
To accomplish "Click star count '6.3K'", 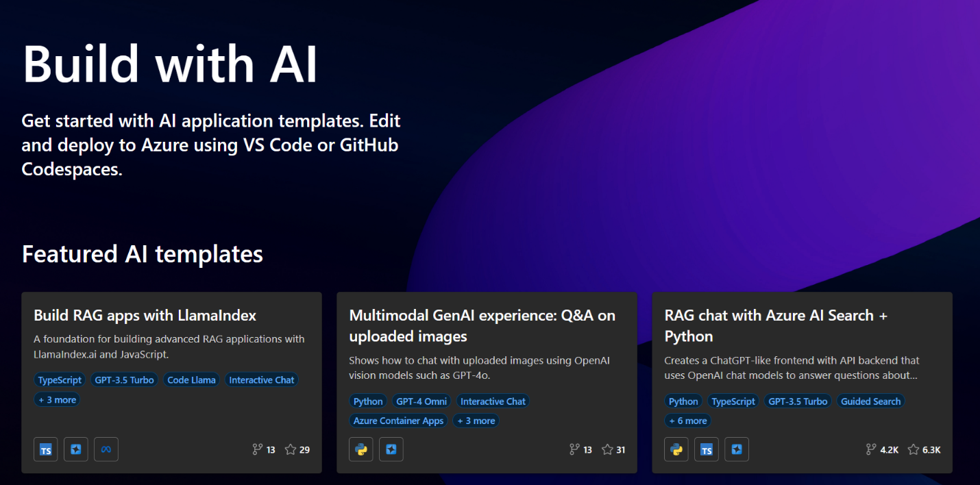I will tap(932, 450).
